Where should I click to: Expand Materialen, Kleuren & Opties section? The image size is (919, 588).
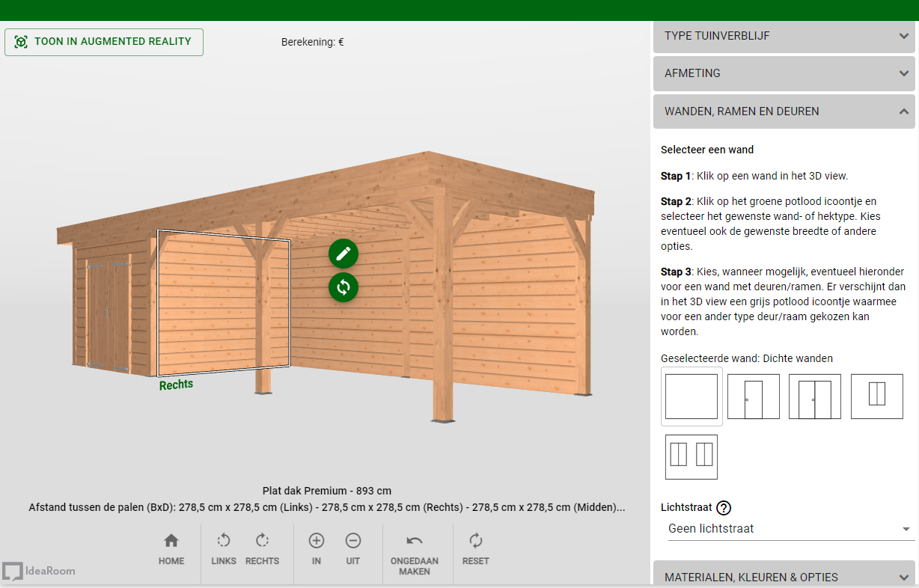784,576
